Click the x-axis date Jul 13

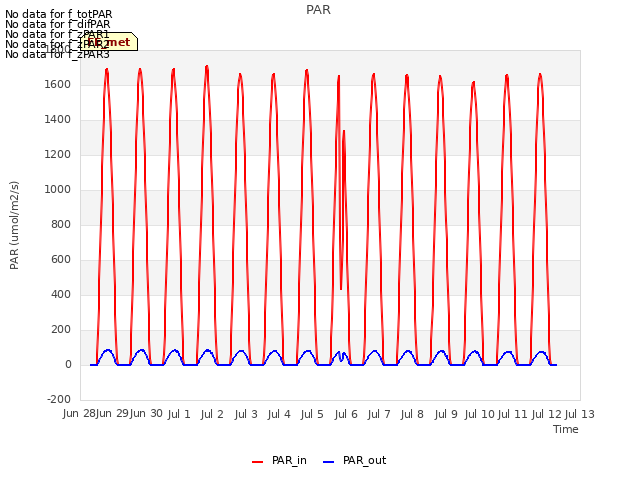(x=580, y=414)
